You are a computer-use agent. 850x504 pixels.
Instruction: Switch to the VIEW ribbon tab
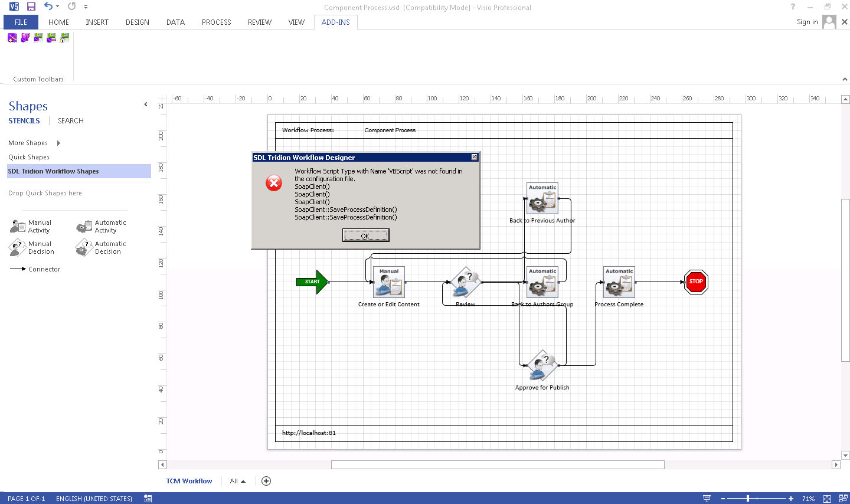pos(296,22)
